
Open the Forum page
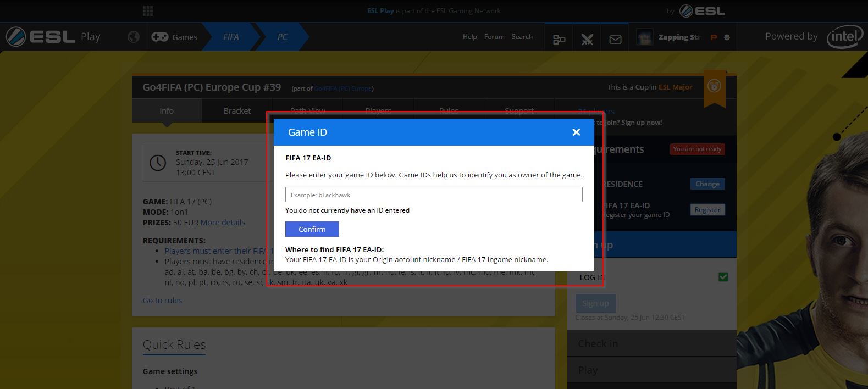click(x=494, y=37)
